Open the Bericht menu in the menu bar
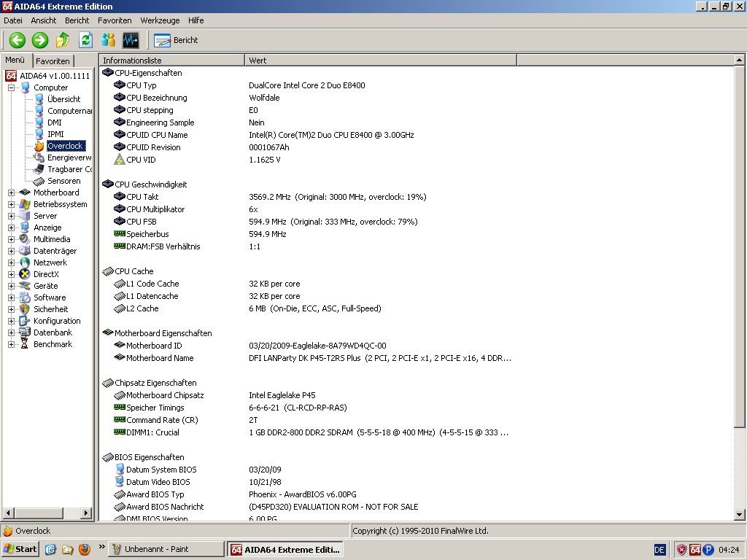The height and width of the screenshot is (560, 747). click(x=77, y=20)
